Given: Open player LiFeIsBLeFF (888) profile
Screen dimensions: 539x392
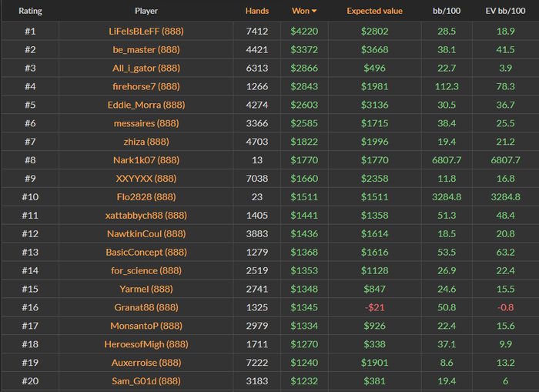Looking at the screenshot, I should point(146,31).
